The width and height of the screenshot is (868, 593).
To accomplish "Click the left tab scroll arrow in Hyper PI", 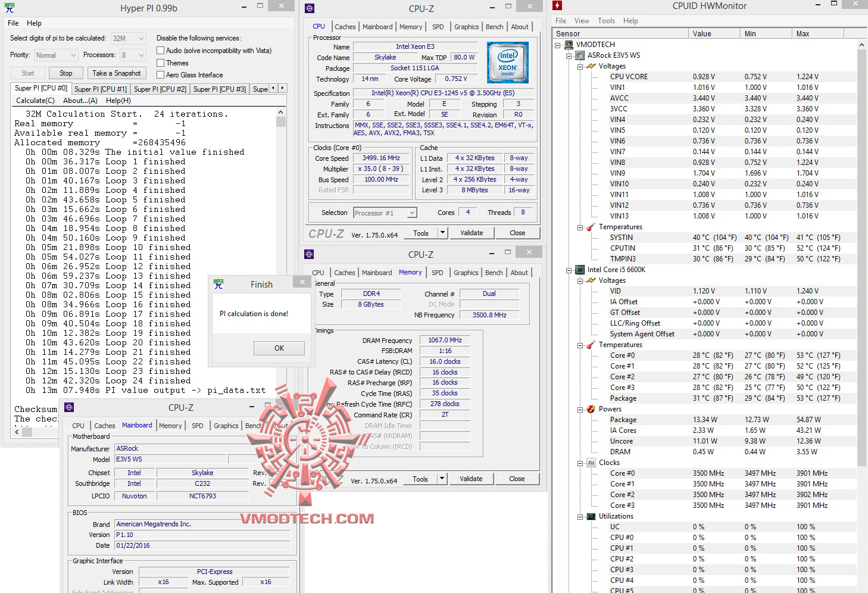I will [273, 88].
